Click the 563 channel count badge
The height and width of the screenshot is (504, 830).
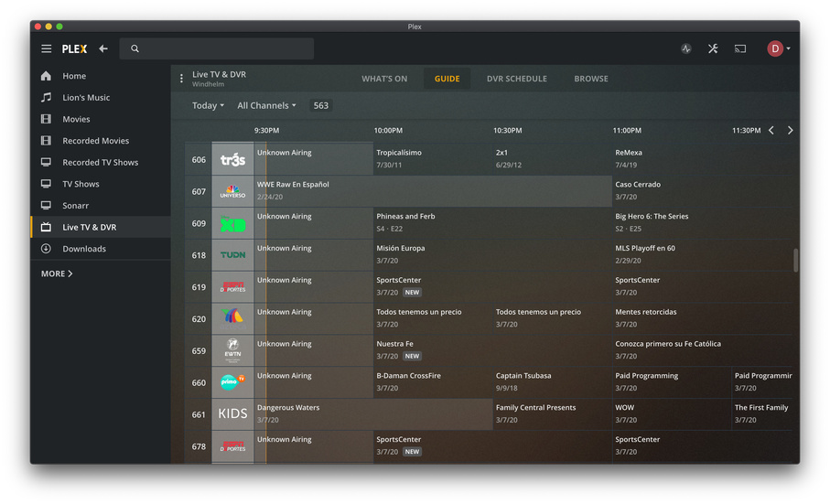click(x=321, y=105)
